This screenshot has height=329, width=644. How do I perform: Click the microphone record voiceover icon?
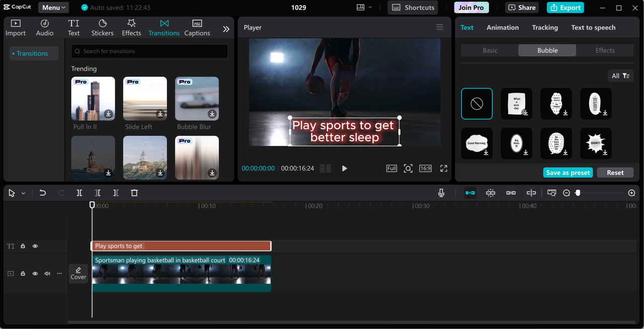441,193
